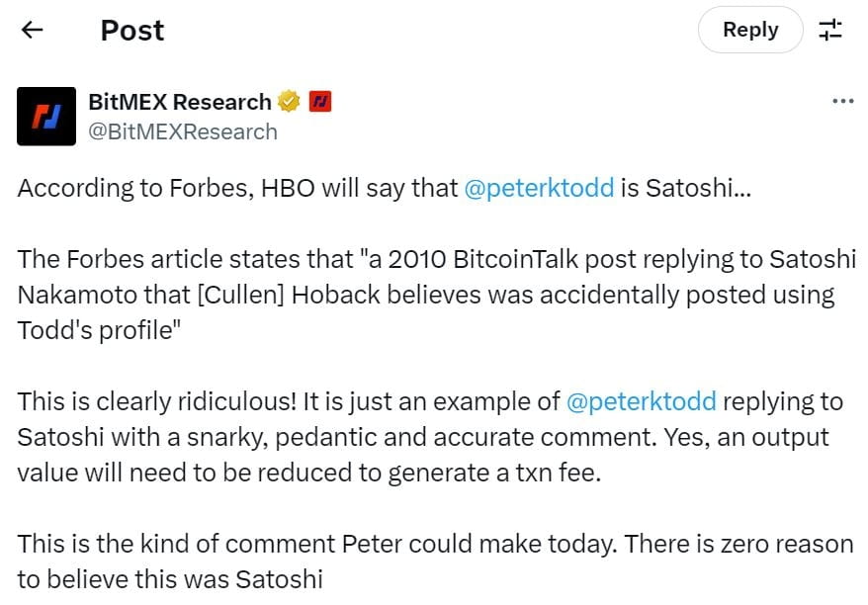868x605 pixels.
Task: Open the first @peterktodd mention link
Action: 540,188
